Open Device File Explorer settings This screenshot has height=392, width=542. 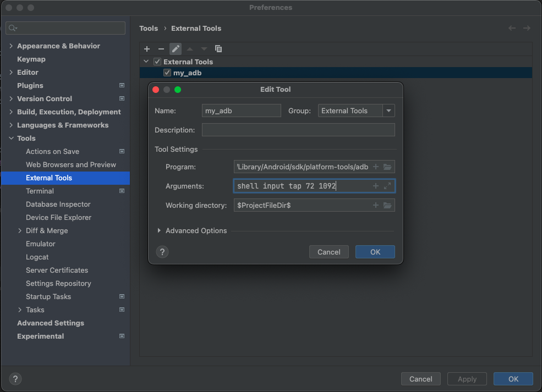click(x=58, y=218)
